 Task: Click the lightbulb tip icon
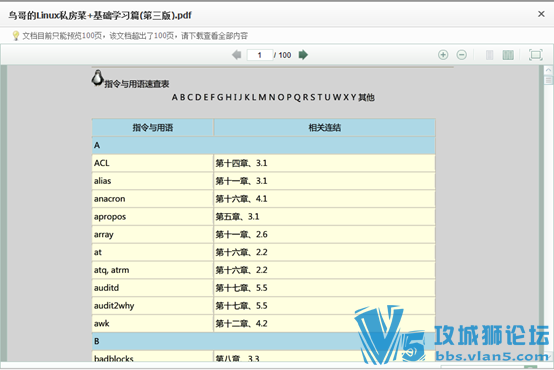[15, 36]
